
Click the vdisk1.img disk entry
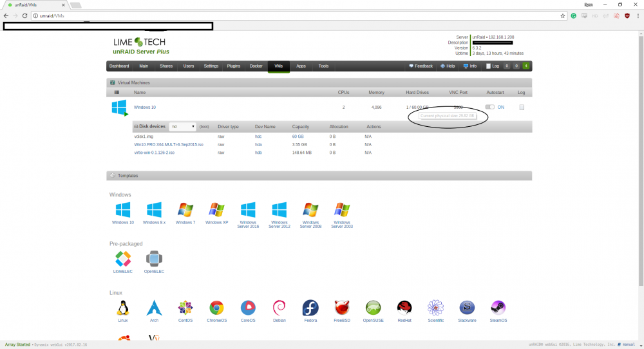tap(144, 137)
